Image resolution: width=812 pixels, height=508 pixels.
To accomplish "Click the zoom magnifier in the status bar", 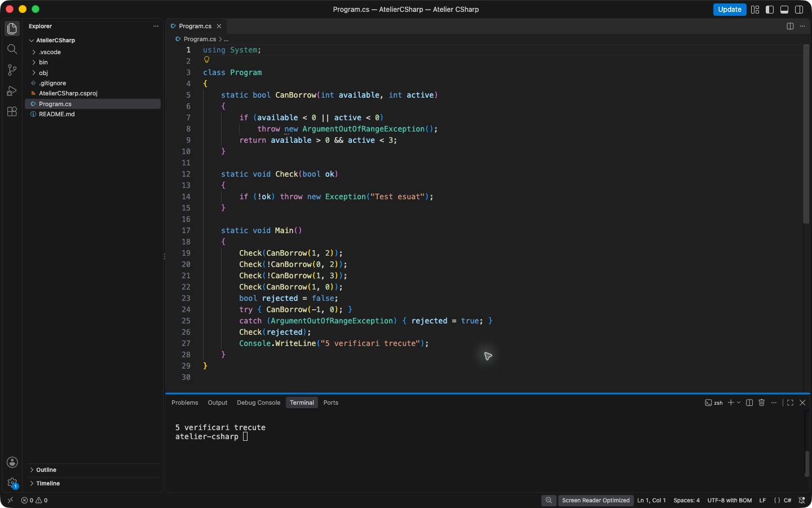I will (549, 500).
